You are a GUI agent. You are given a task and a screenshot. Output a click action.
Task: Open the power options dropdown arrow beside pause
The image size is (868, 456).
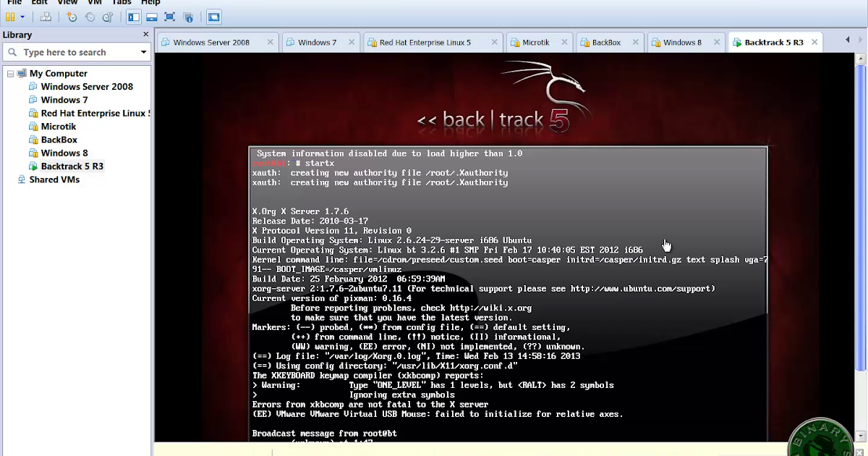pos(22,17)
